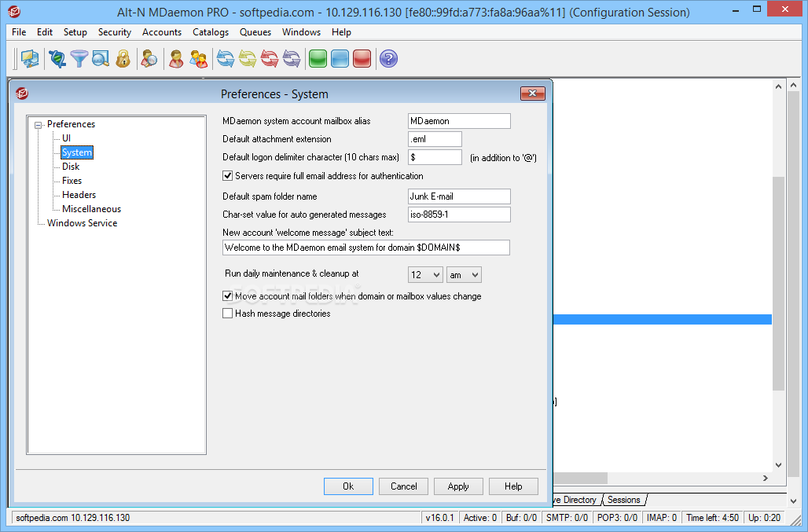This screenshot has height=532, width=808.
Task: Toggle 'Servers require full email address' checkbox
Action: click(x=227, y=175)
